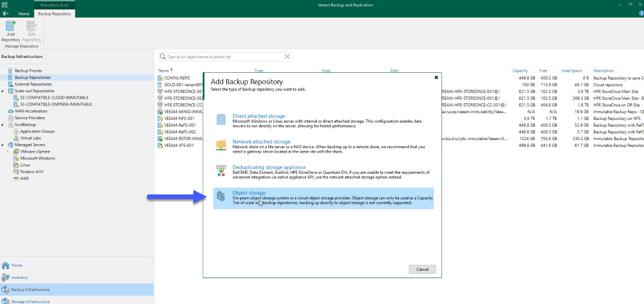644x304 pixels.
Task: Click the AWS icon in the tree
Action: click(16, 178)
